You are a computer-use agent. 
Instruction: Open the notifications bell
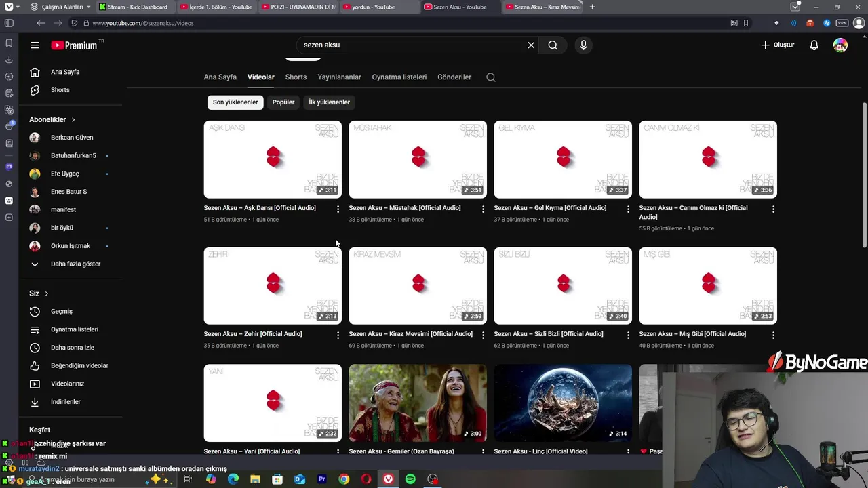click(814, 45)
